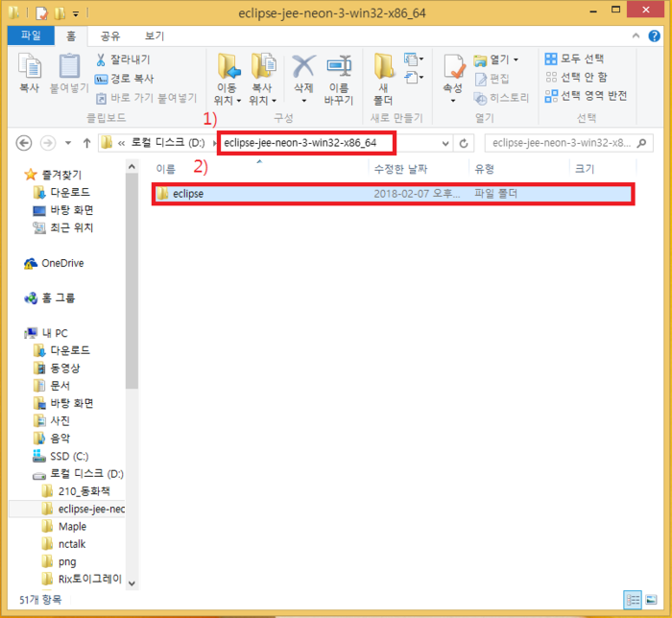
Task: Open Pictures (사진) folder
Action: tap(52, 420)
